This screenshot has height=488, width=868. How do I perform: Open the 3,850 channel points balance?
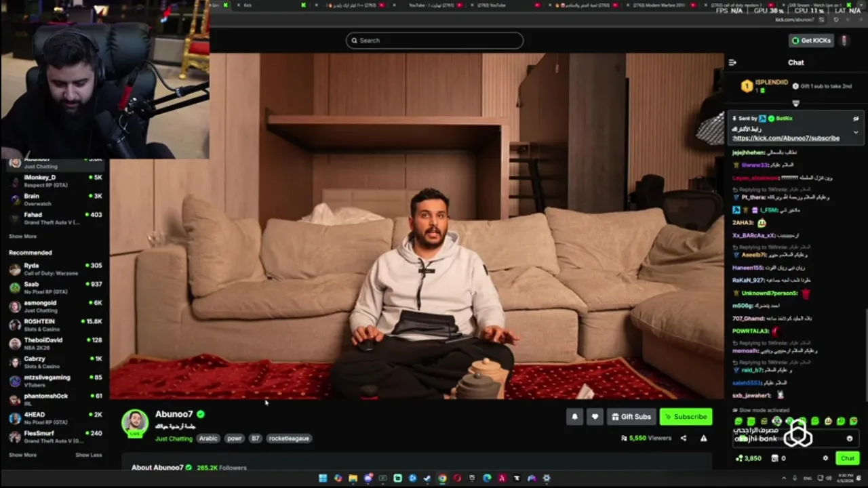click(x=748, y=458)
